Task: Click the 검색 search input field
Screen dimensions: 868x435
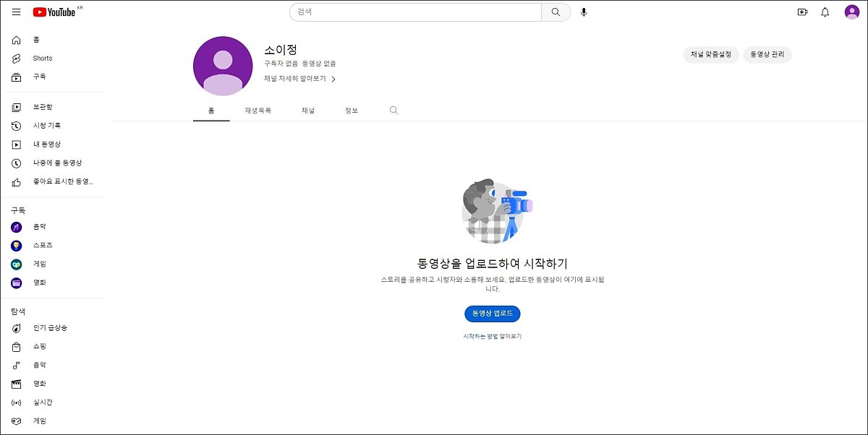Action: point(416,12)
